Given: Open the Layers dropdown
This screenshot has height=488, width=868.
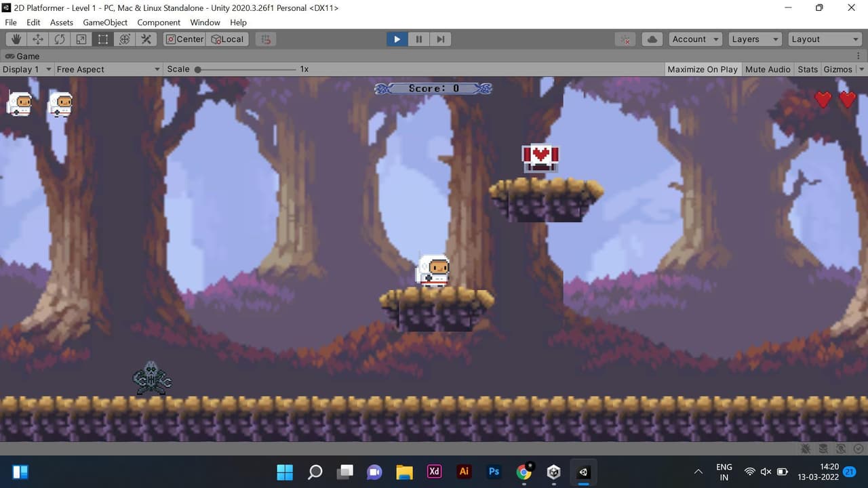Looking at the screenshot, I should (755, 39).
